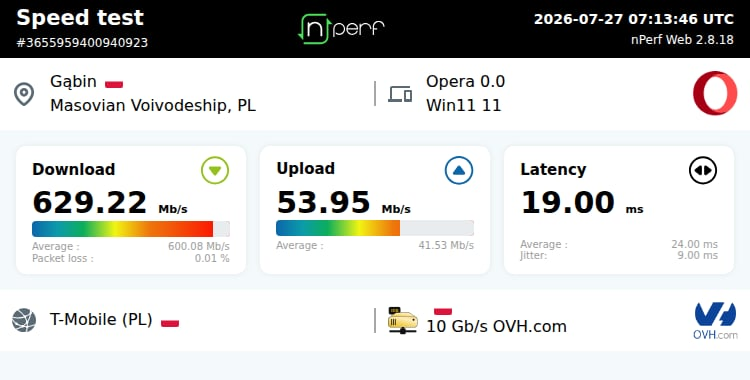The width and height of the screenshot is (750, 380).
Task: Click the globe network icon
Action: 24,320
